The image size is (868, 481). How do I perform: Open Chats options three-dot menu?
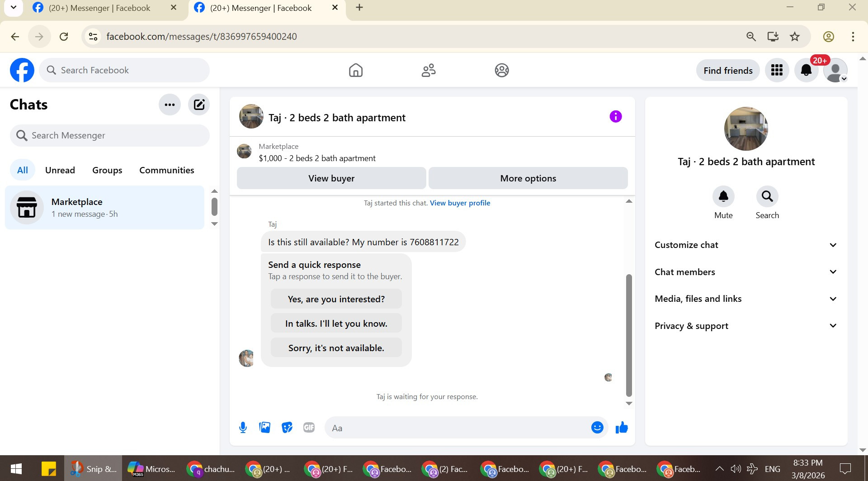click(170, 105)
